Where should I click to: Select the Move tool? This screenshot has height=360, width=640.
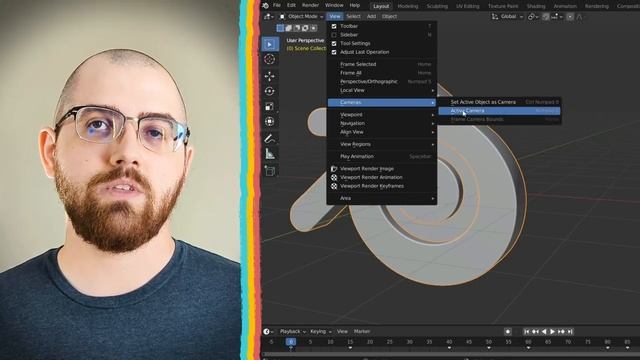269,76
